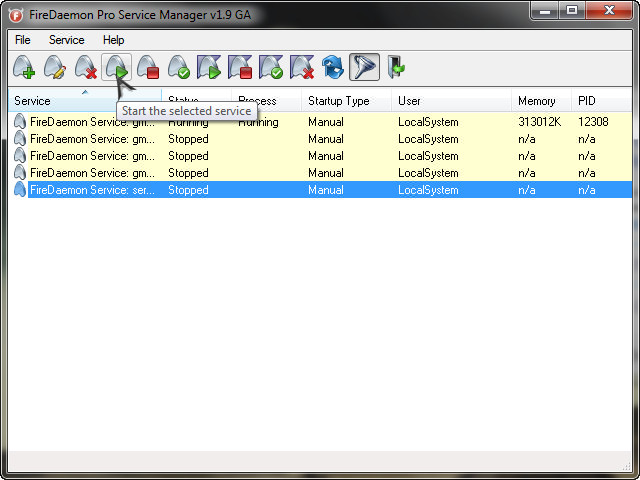Toggle the service filter funnel button

(x=364, y=68)
